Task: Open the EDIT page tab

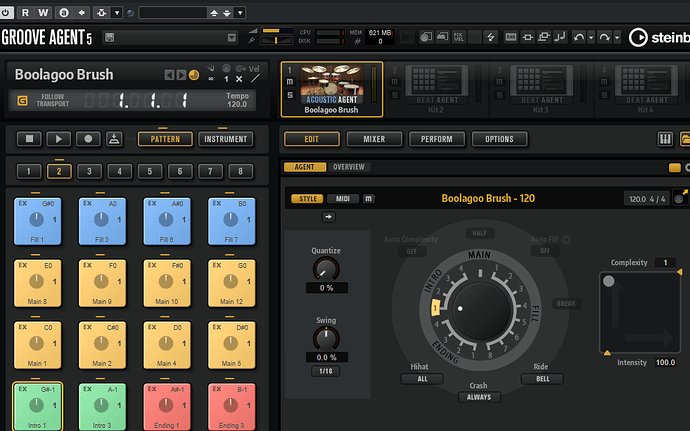Action: [x=312, y=139]
